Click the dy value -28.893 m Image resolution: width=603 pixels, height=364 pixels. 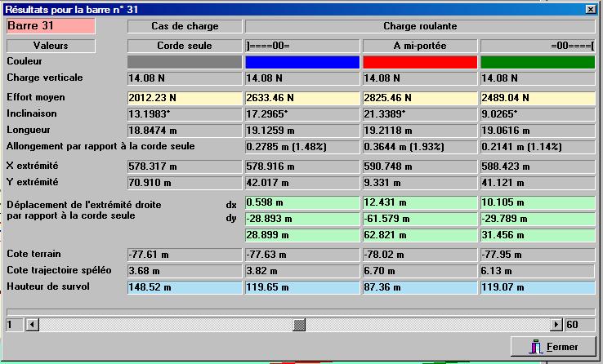(302, 219)
